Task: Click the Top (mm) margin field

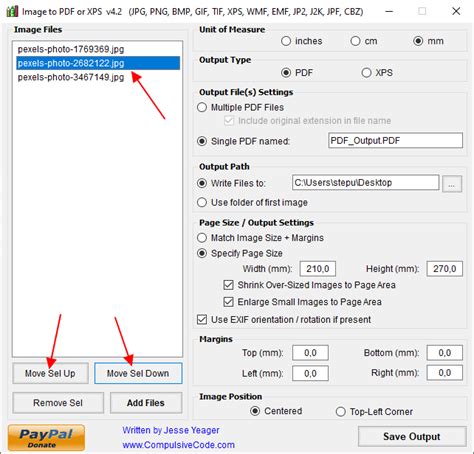Action: click(x=310, y=353)
